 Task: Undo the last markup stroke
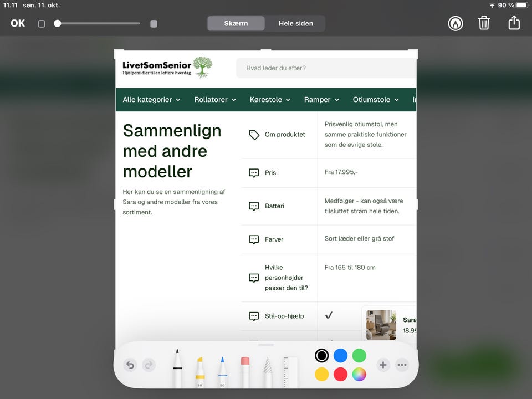tap(130, 365)
